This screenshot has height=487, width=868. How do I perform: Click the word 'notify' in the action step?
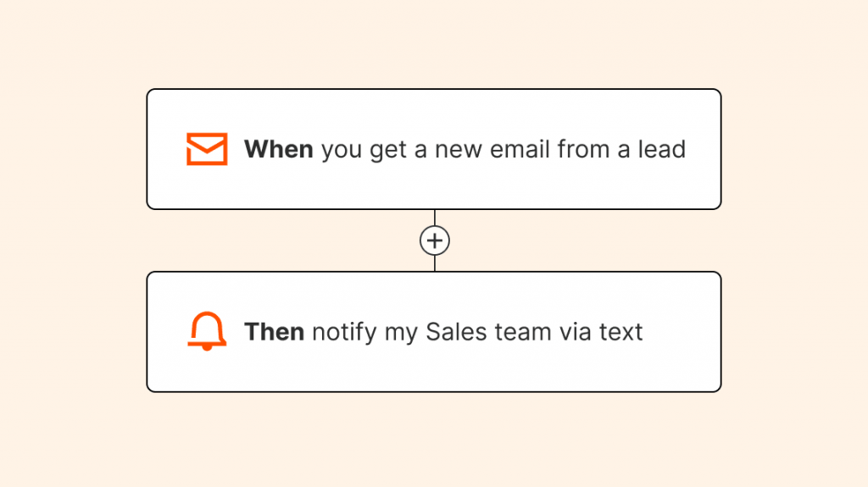click(344, 333)
